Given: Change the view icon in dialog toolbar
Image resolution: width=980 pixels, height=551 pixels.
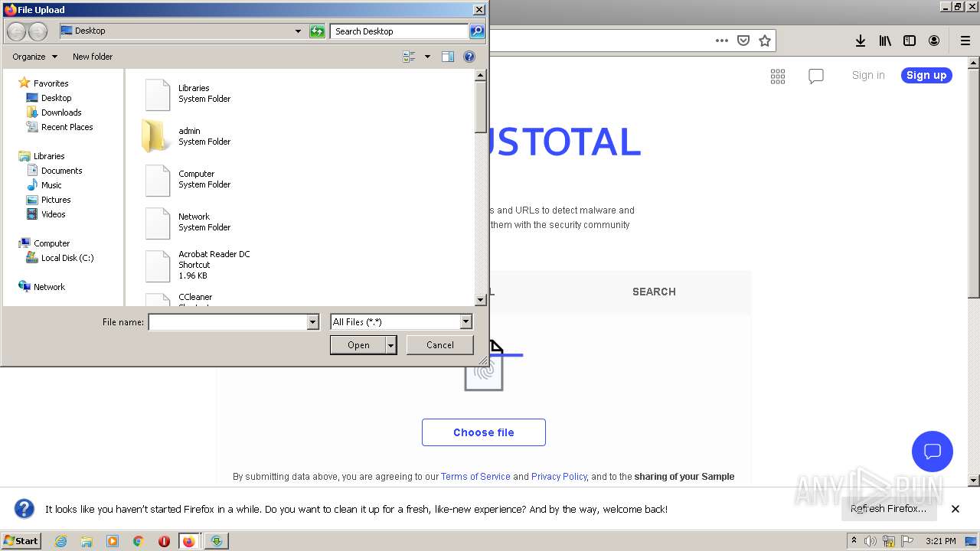Looking at the screenshot, I should coord(409,57).
